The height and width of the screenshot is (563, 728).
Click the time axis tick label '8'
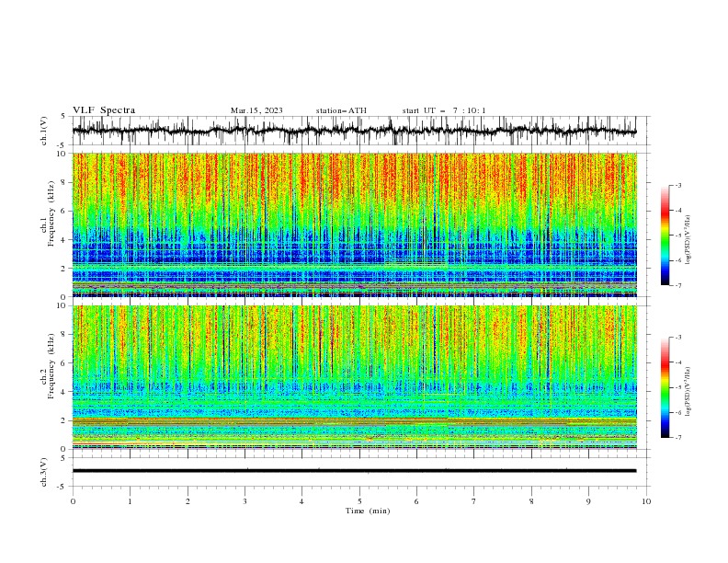pos(531,501)
